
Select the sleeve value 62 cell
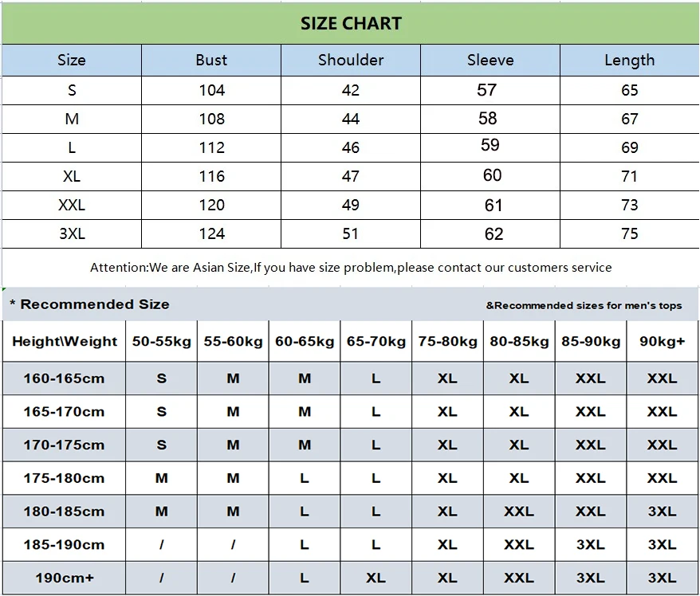494,234
